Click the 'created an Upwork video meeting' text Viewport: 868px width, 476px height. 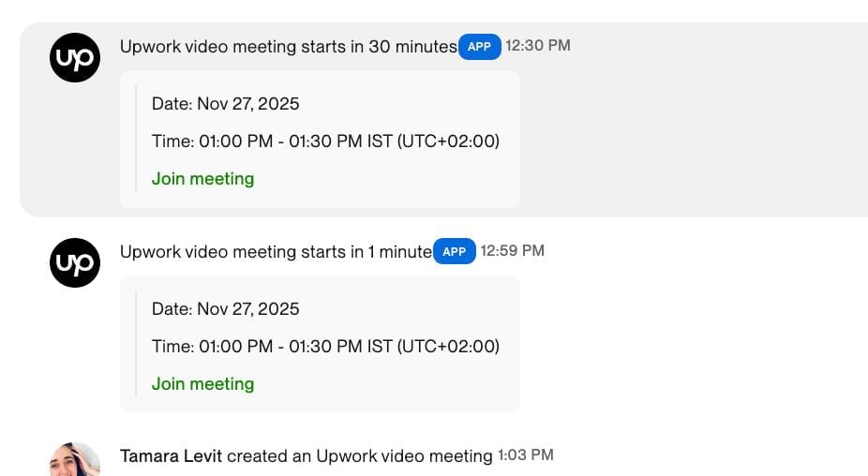pos(359,456)
